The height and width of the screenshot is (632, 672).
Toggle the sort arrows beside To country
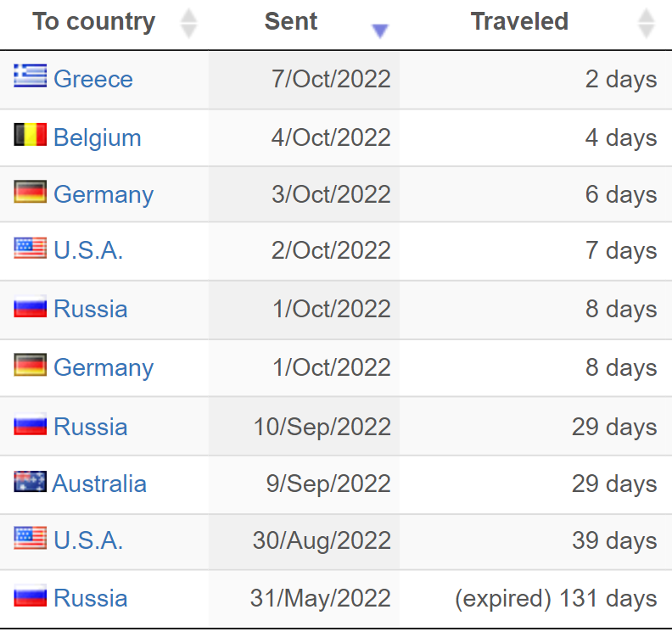(188, 23)
